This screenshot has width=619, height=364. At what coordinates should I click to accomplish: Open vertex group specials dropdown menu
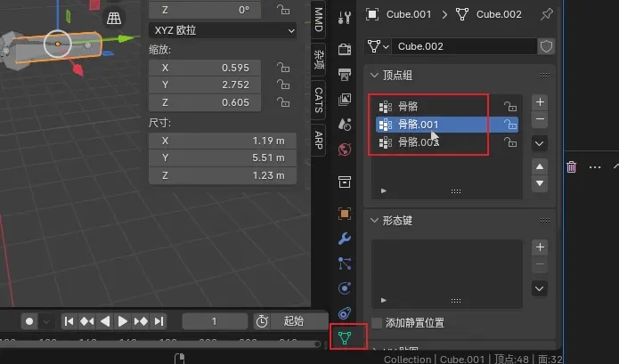(x=539, y=142)
